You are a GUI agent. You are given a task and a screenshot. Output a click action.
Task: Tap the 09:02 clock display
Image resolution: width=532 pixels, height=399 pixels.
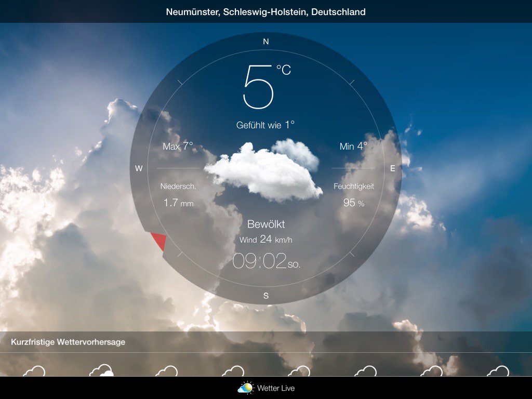(260, 261)
